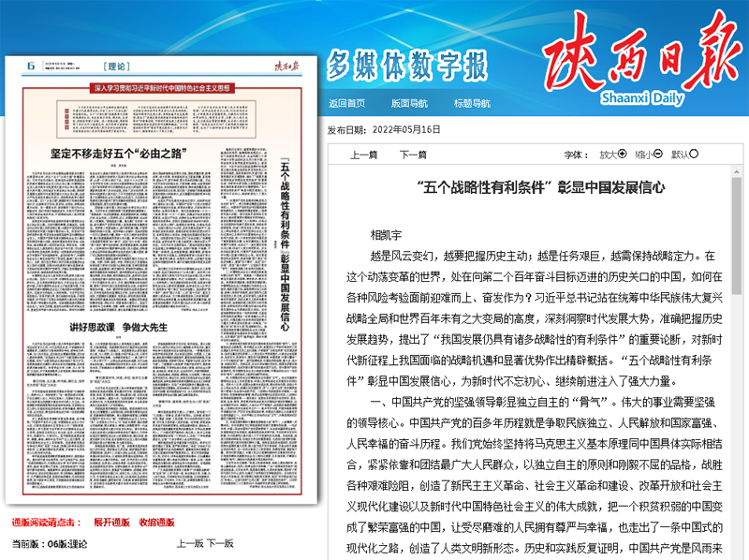Open 返回首页 in the navigation bar
Viewport: 749px width, 560px height.
pyautogui.click(x=346, y=103)
